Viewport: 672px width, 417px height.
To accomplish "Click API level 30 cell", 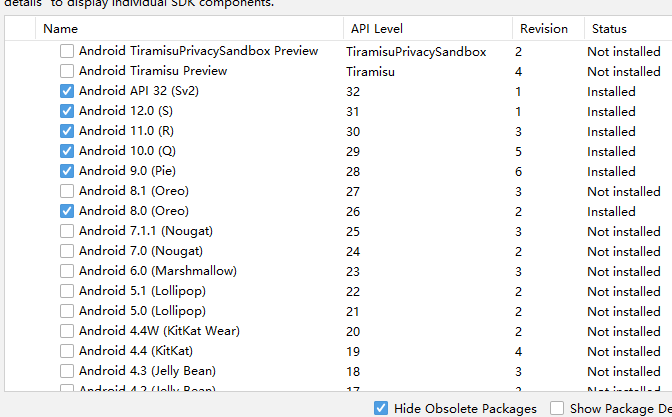I will [353, 132].
